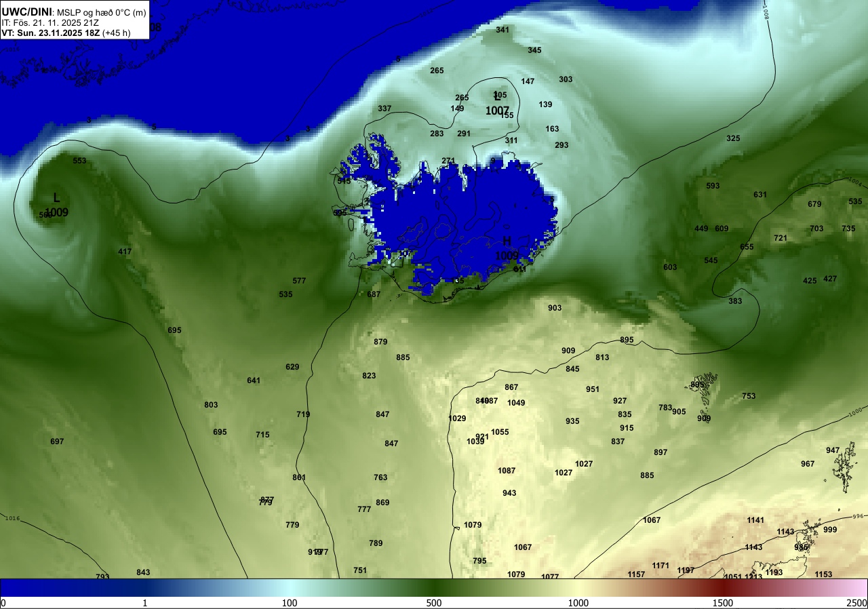Click the height value 861
868x609 pixels.
pos(299,477)
